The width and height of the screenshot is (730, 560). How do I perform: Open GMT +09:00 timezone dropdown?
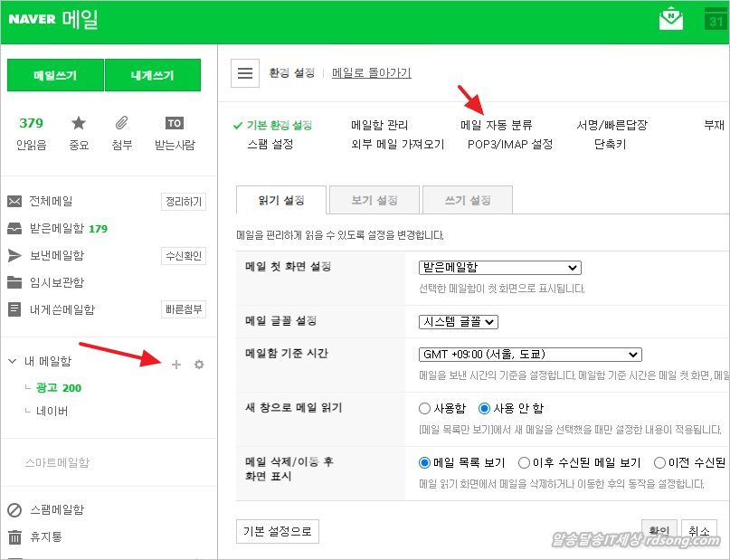(x=530, y=355)
